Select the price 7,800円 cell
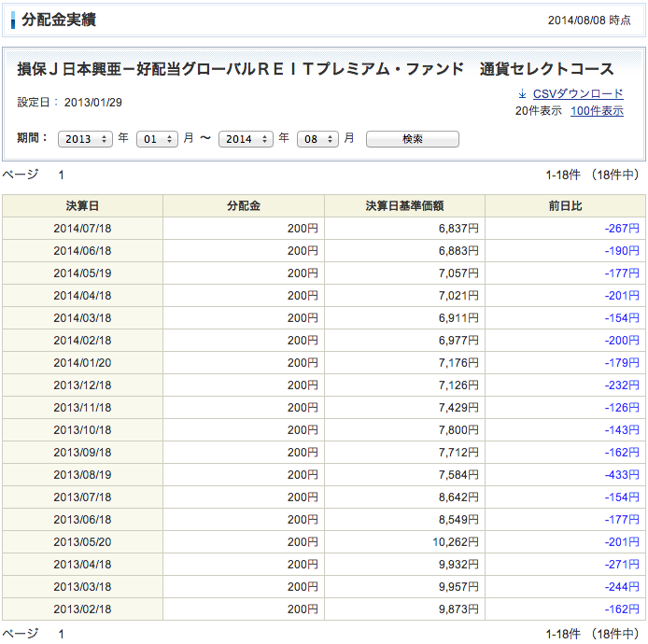 tap(404, 430)
